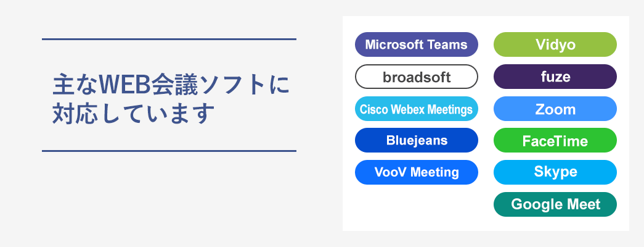Choose the Cisco Webex Meetings pill
644x247 pixels.
416,109
